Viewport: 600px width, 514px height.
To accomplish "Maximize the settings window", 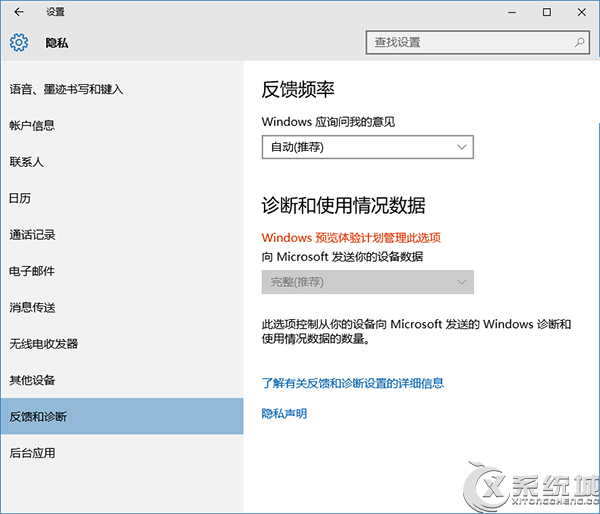I will pyautogui.click(x=547, y=12).
